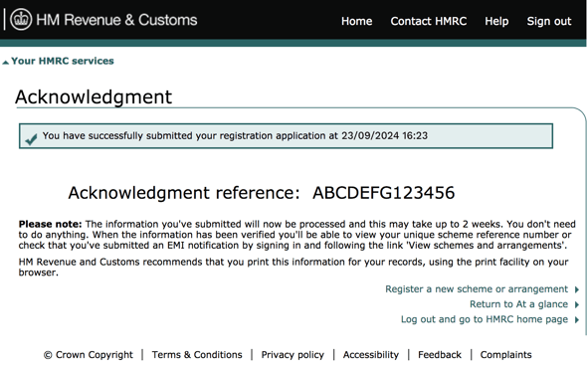Open the Feedback footer link

pos(440,355)
